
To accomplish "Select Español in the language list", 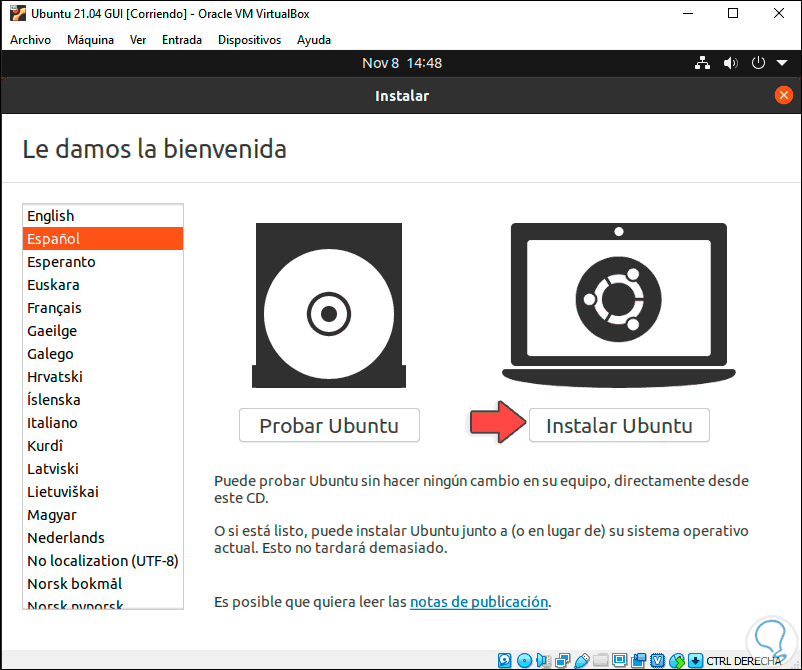I will tap(103, 239).
